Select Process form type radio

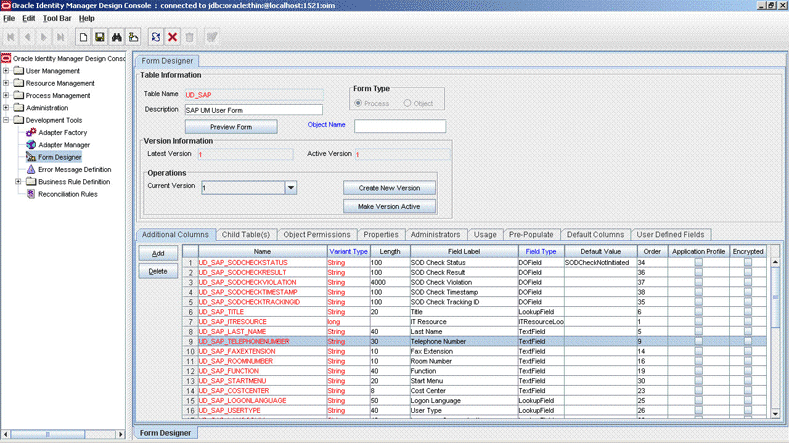(358, 103)
